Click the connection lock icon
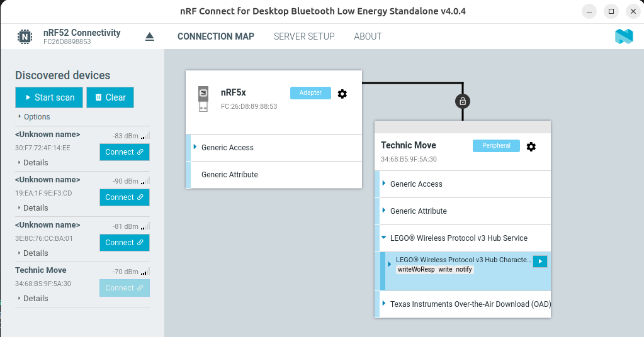Viewport: 644px width, 337px height. (x=463, y=101)
